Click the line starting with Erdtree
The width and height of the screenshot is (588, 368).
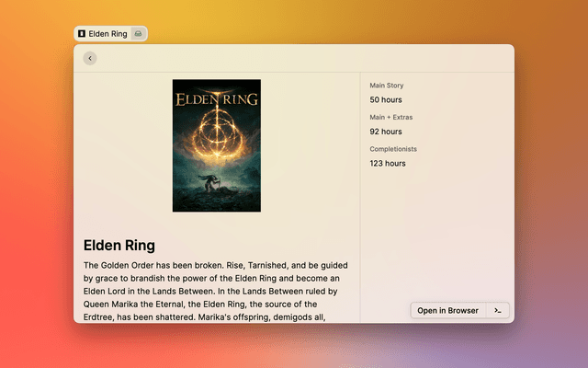[204, 317]
